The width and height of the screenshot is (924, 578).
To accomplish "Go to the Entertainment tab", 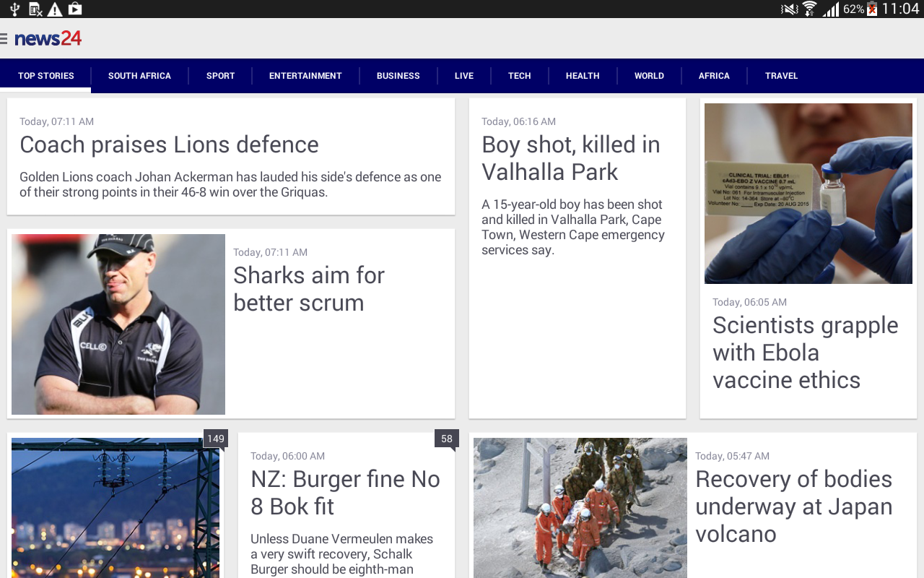I will (305, 76).
